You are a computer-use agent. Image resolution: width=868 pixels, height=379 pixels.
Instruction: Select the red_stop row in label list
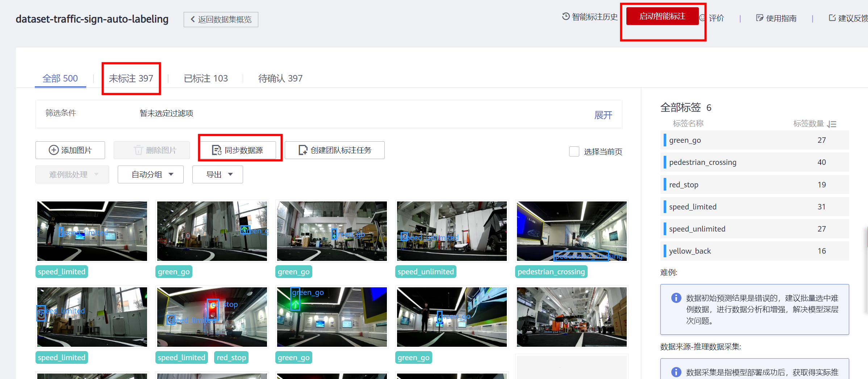pos(755,184)
